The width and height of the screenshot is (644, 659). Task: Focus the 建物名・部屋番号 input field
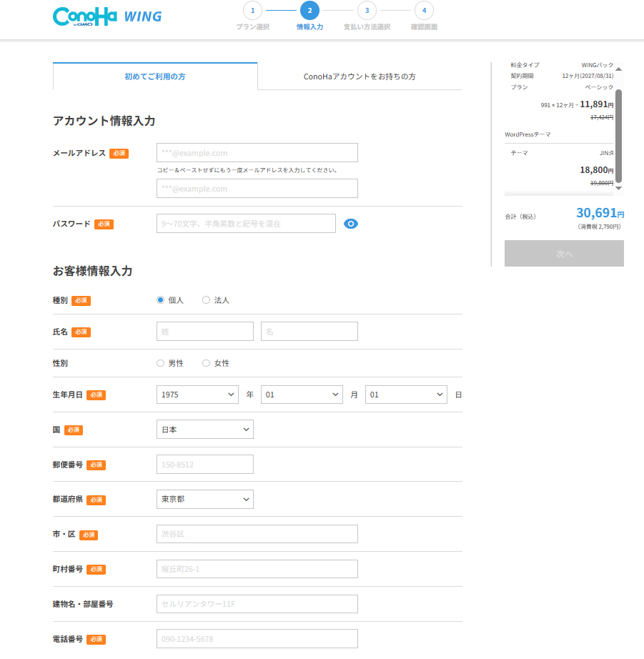click(x=257, y=604)
